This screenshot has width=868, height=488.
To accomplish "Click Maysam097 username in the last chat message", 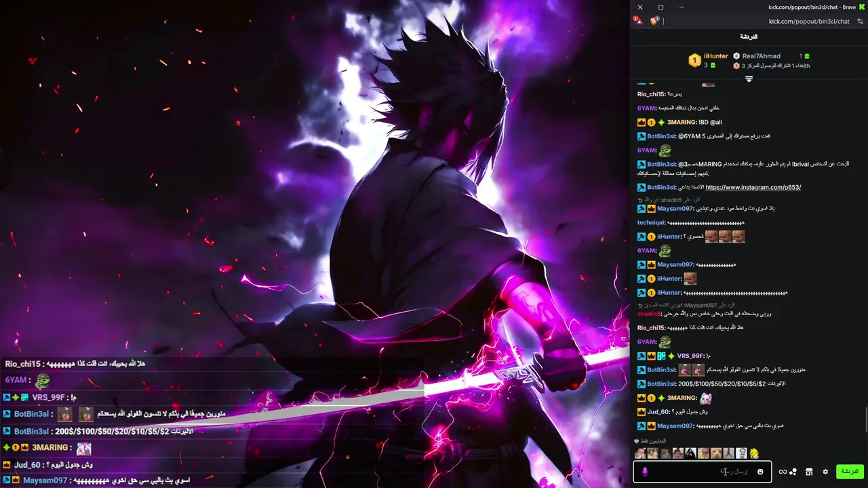I will [x=675, y=426].
